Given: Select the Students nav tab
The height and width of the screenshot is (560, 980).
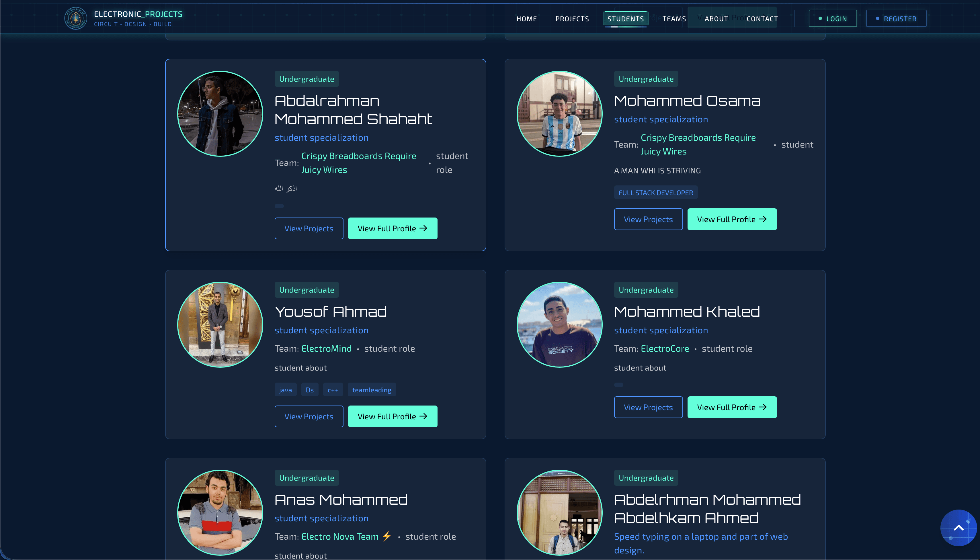Looking at the screenshot, I should click(x=625, y=19).
